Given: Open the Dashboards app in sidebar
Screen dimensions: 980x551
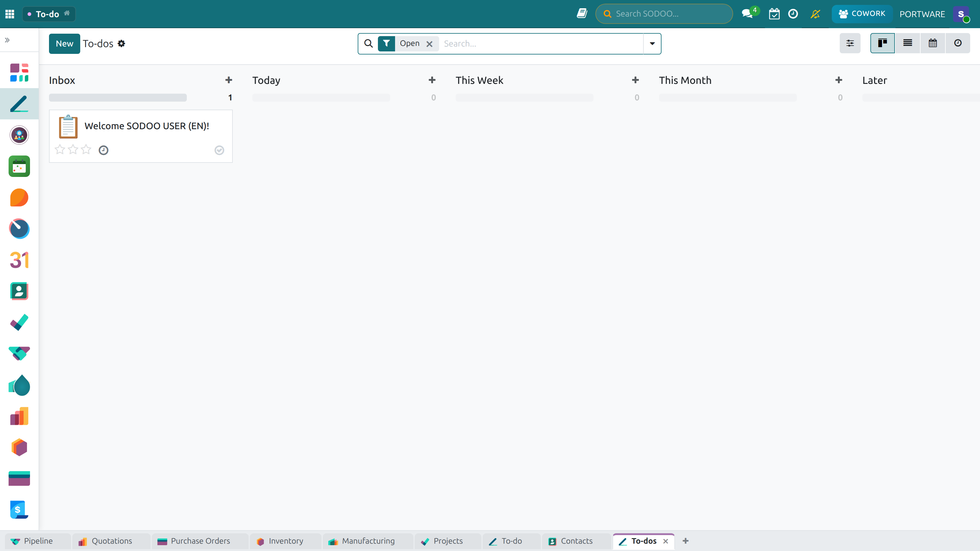Looking at the screenshot, I should tap(19, 73).
